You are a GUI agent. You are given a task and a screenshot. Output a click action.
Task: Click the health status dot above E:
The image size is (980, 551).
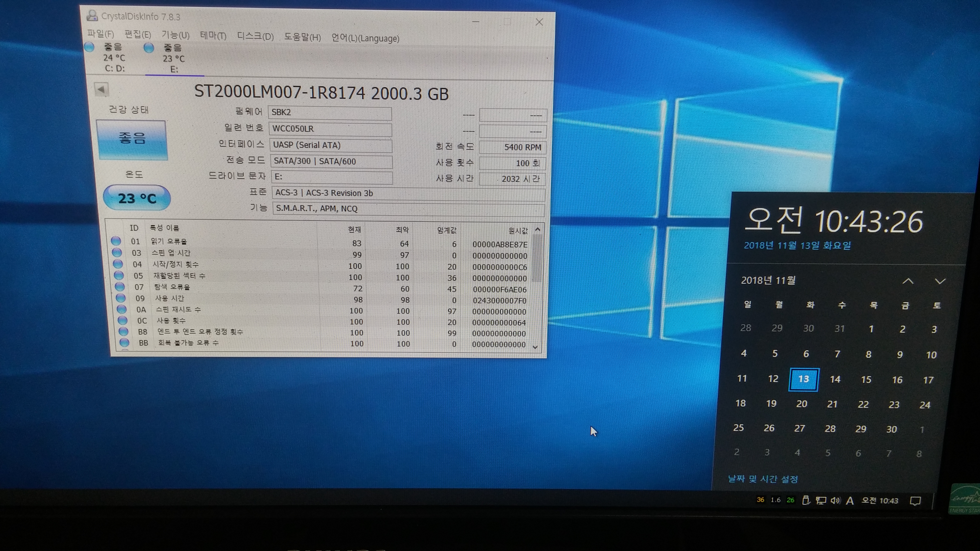point(149,48)
